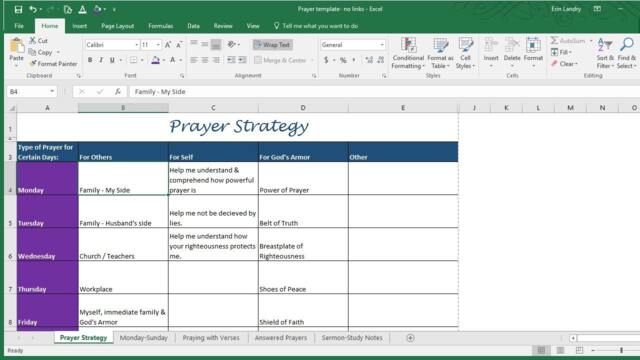Screen dimensions: 640x360
Task: Open Find & Select tools
Action: click(x=627, y=53)
